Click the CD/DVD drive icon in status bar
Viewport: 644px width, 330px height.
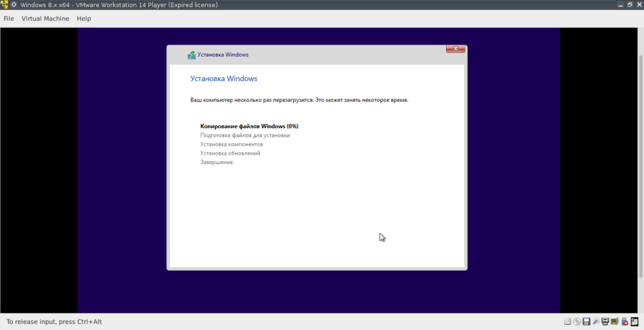(577, 321)
